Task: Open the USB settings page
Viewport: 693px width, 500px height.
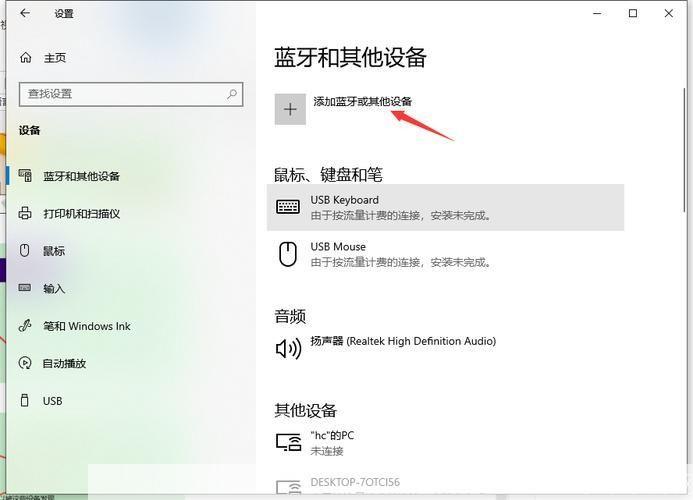Action: tap(52, 401)
